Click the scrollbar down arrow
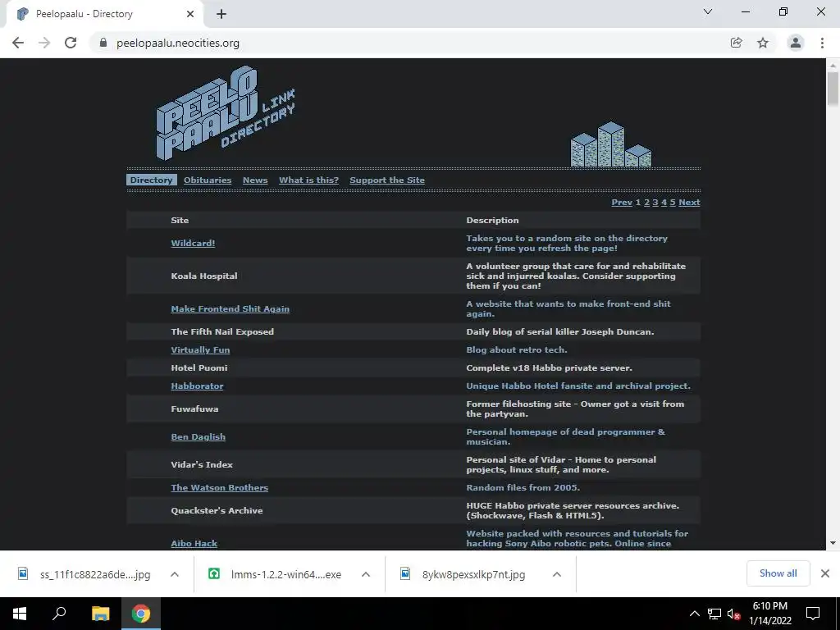This screenshot has width=840, height=630. click(x=833, y=543)
